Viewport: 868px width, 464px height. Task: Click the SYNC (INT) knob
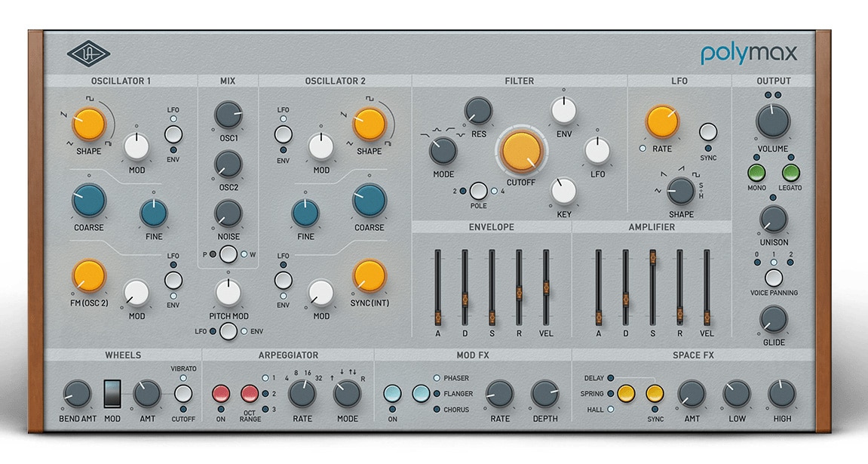[370, 275]
